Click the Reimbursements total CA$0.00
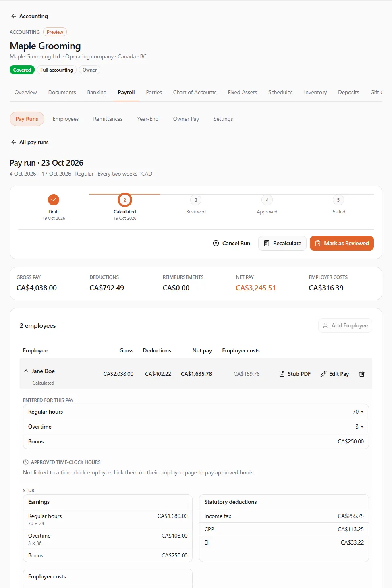 [x=176, y=288]
